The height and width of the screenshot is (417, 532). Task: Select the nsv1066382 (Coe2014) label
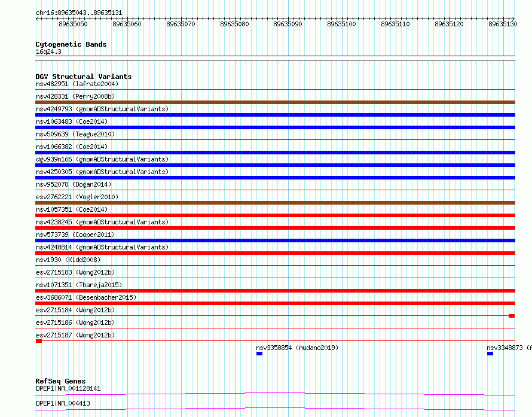(72, 147)
